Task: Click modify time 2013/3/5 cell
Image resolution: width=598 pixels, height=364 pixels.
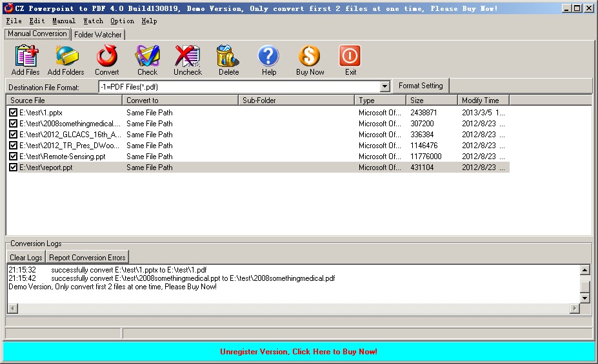Action: (x=483, y=112)
